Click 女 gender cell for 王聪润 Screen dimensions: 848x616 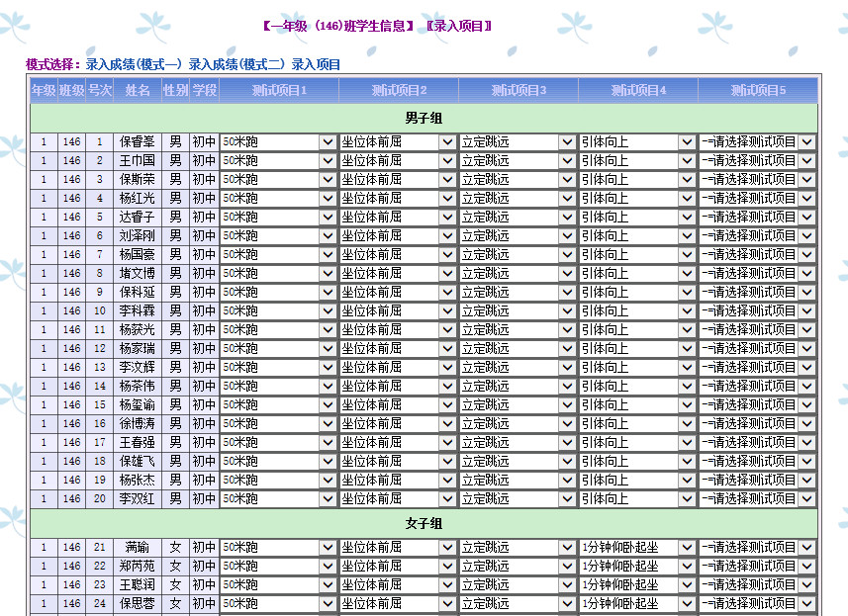tap(176, 585)
